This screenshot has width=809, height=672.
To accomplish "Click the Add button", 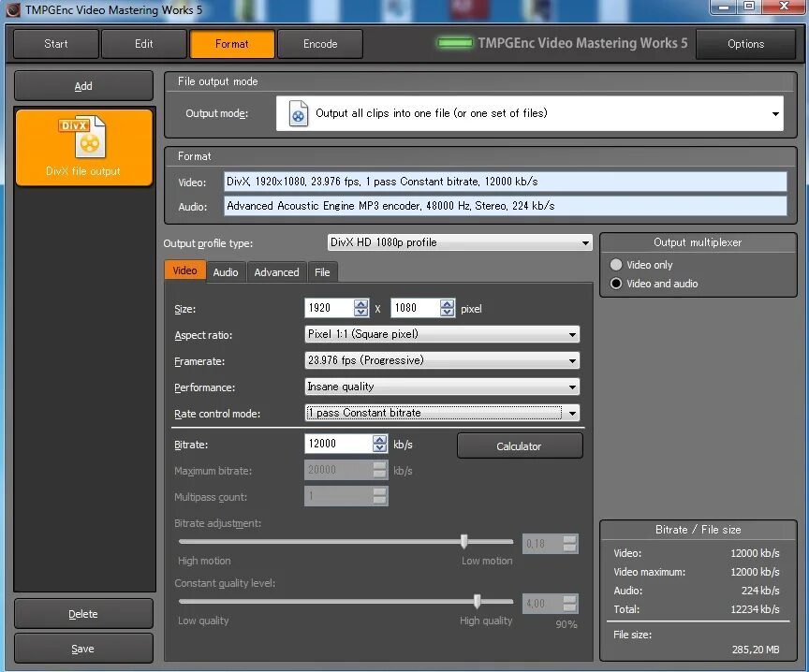I will [x=83, y=86].
